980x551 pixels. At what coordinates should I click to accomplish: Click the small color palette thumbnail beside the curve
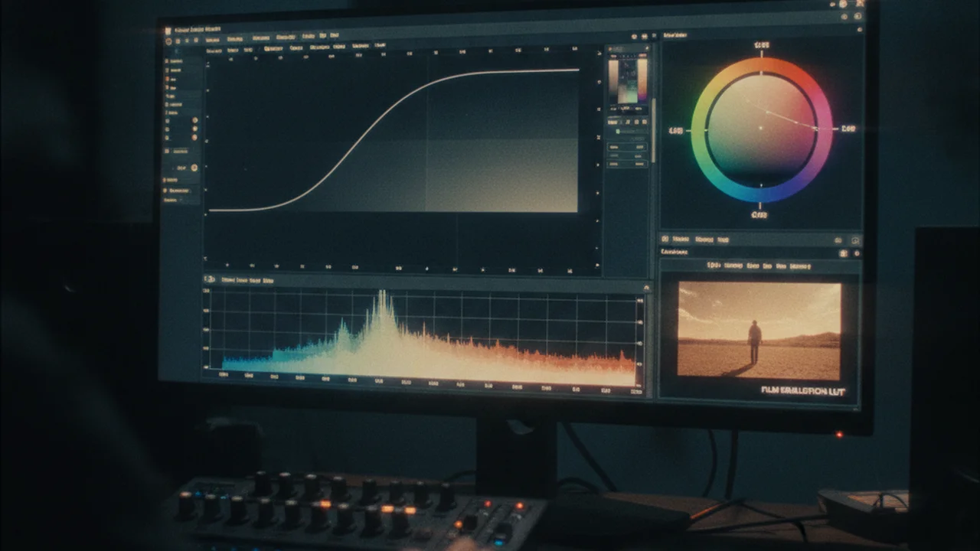pos(628,81)
